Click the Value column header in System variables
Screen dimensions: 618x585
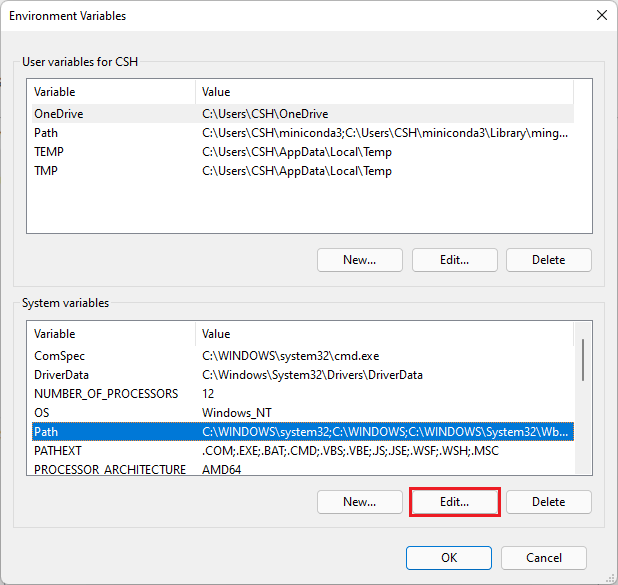384,334
